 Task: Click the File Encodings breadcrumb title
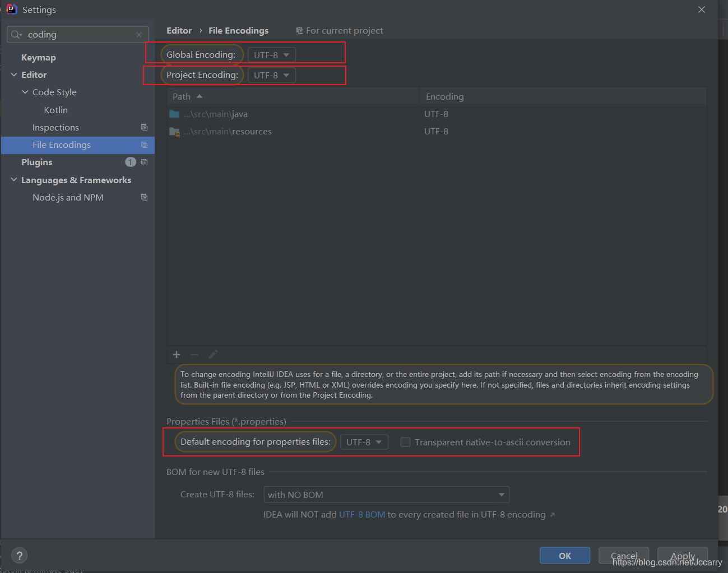pos(239,30)
